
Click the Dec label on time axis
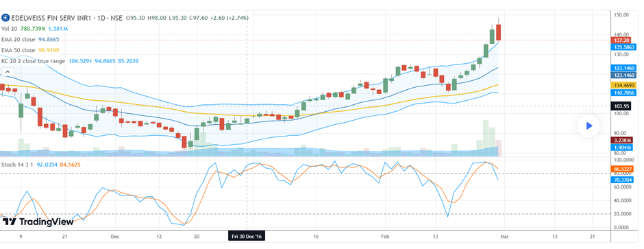(x=115, y=236)
